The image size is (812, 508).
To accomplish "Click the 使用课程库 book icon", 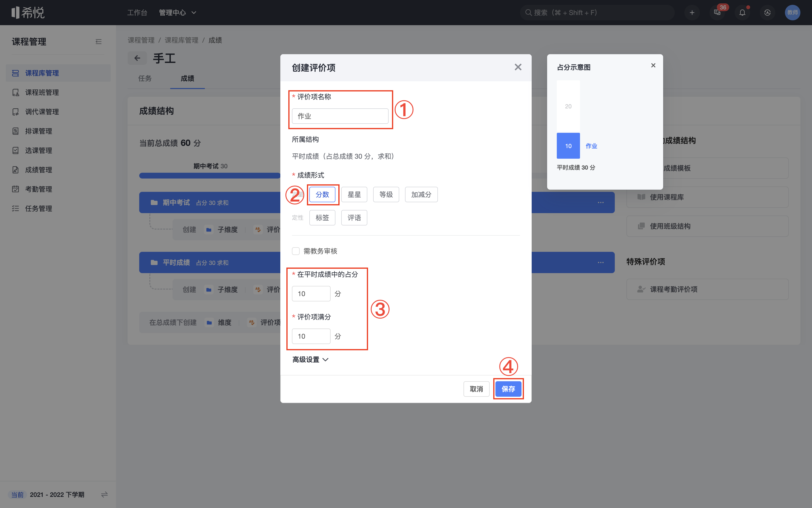I will (641, 197).
